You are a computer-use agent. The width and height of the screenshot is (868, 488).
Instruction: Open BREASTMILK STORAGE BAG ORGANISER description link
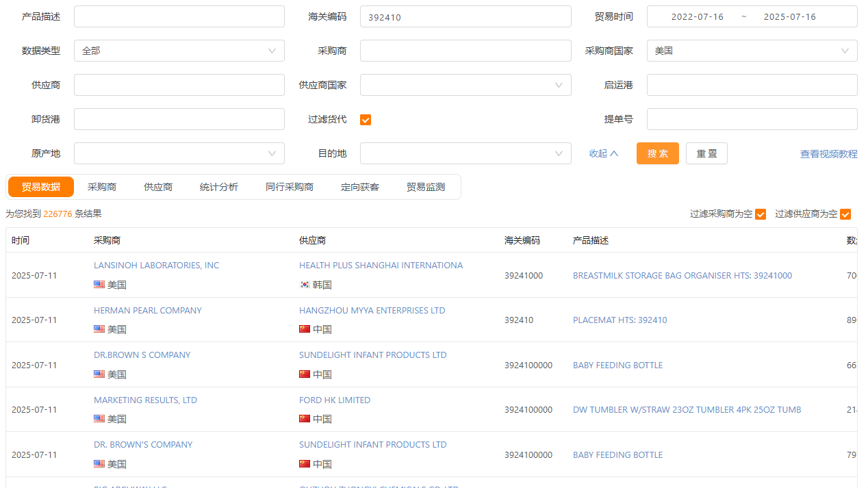pos(682,276)
